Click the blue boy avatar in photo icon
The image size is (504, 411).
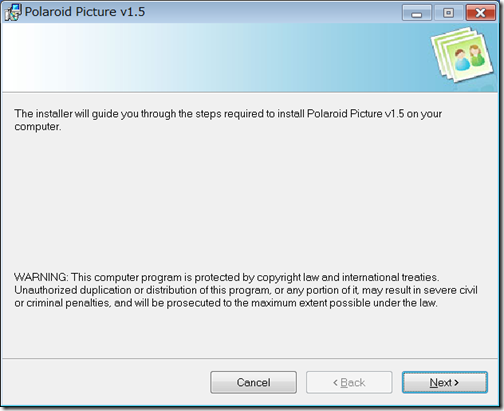(x=462, y=60)
